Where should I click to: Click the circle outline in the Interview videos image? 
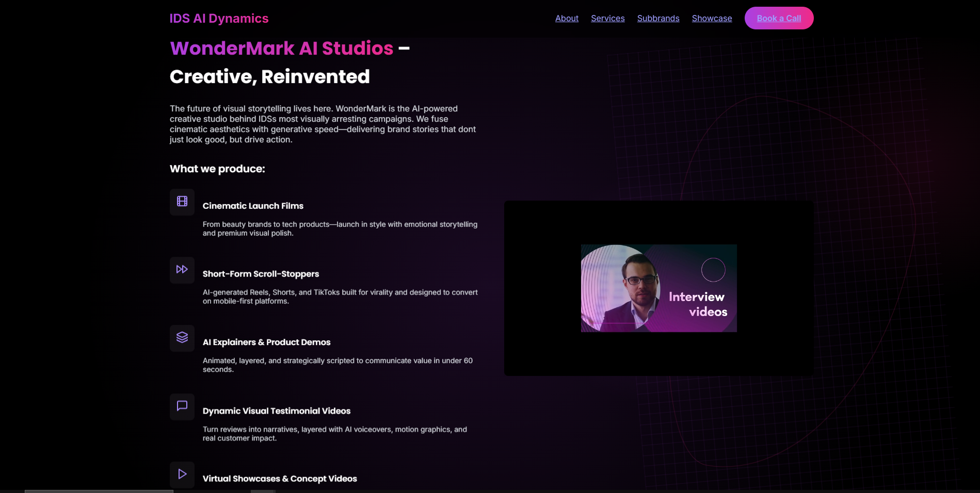pyautogui.click(x=713, y=270)
